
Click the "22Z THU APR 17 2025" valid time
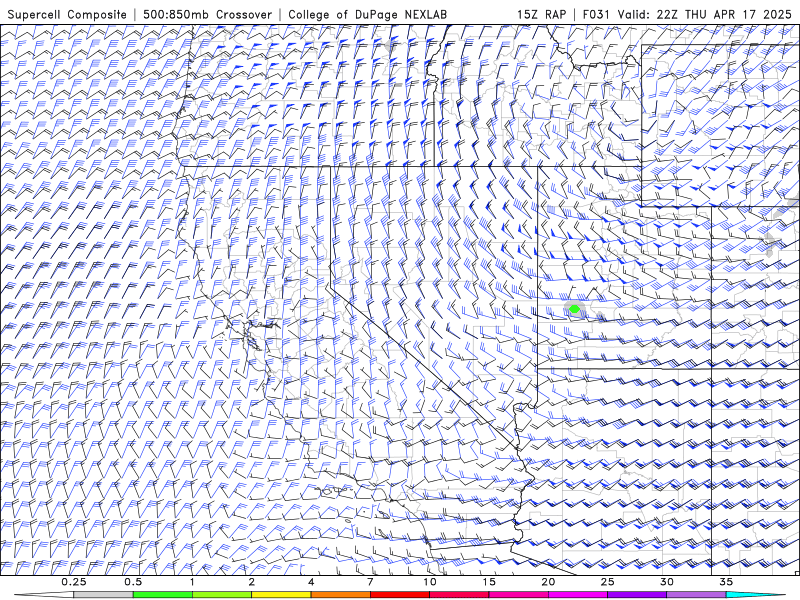(x=724, y=15)
